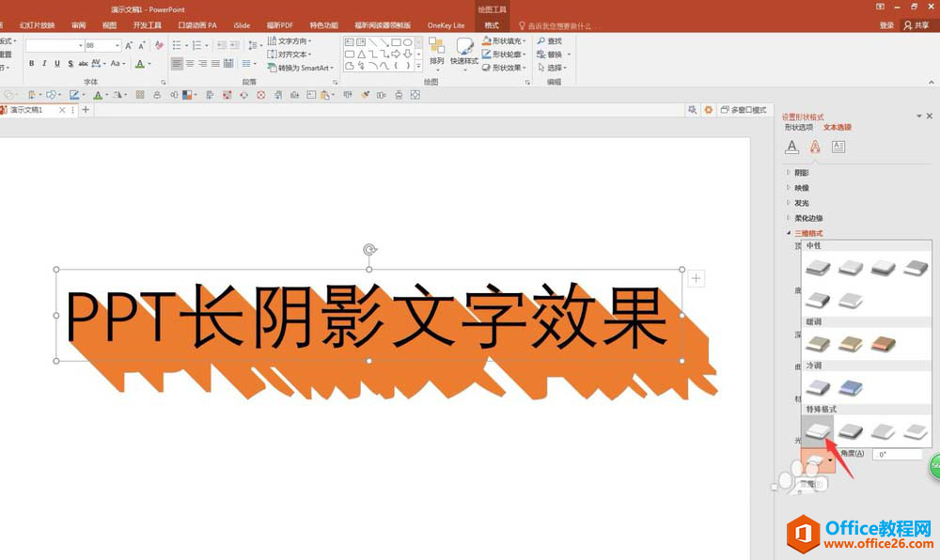The height and width of the screenshot is (560, 940).
Task: Open the font size dropdown
Action: (x=117, y=45)
